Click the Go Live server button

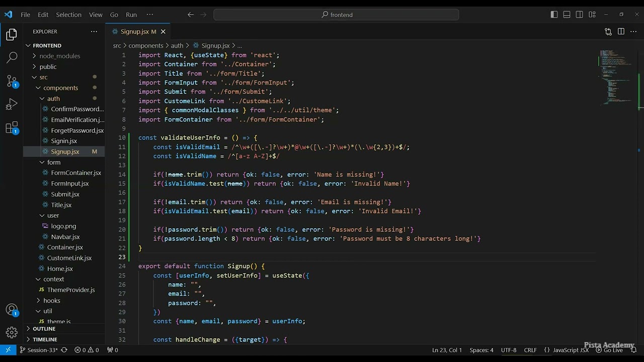[609, 350]
